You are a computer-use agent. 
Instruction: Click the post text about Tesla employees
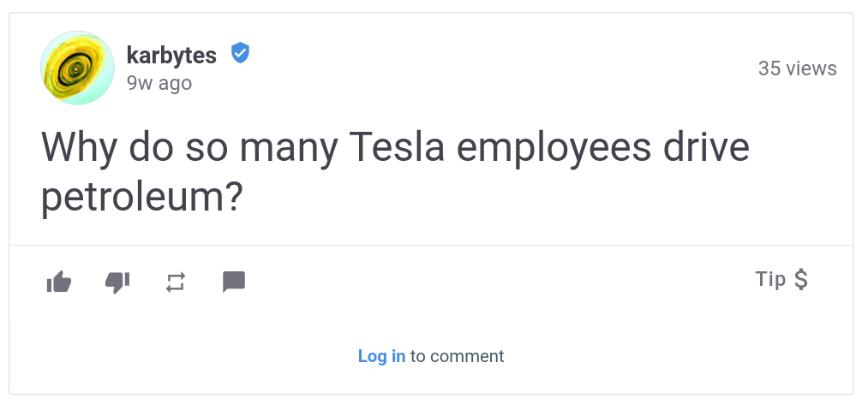tap(395, 172)
